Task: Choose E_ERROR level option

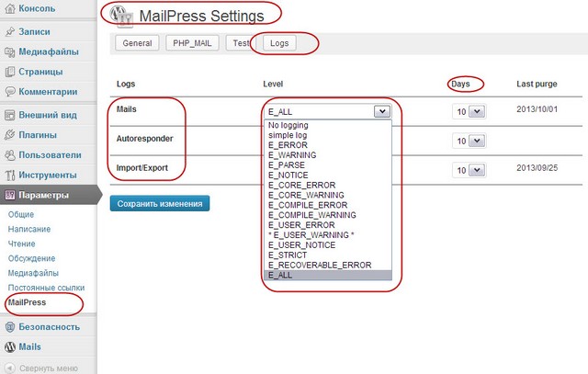Action: [x=328, y=145]
